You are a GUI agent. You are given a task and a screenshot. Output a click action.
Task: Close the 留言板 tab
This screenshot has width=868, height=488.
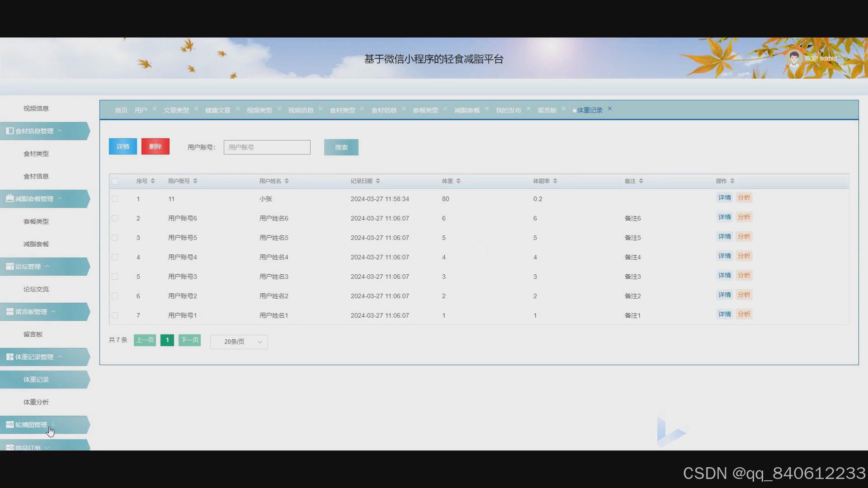(x=564, y=109)
